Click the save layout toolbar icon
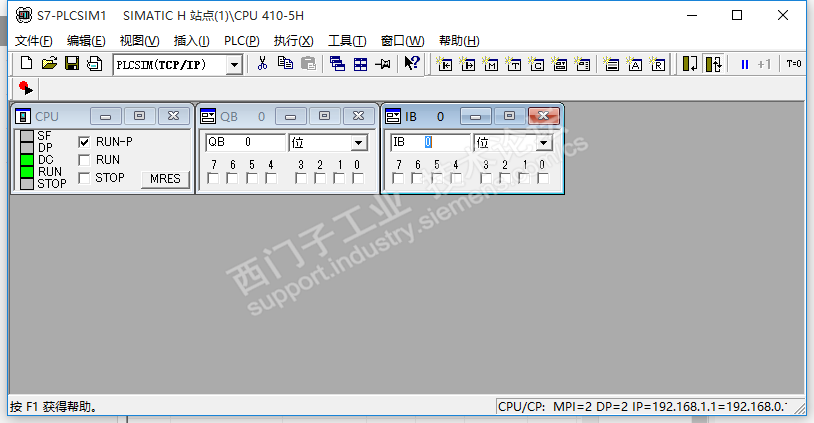The image size is (814, 423). [x=94, y=64]
